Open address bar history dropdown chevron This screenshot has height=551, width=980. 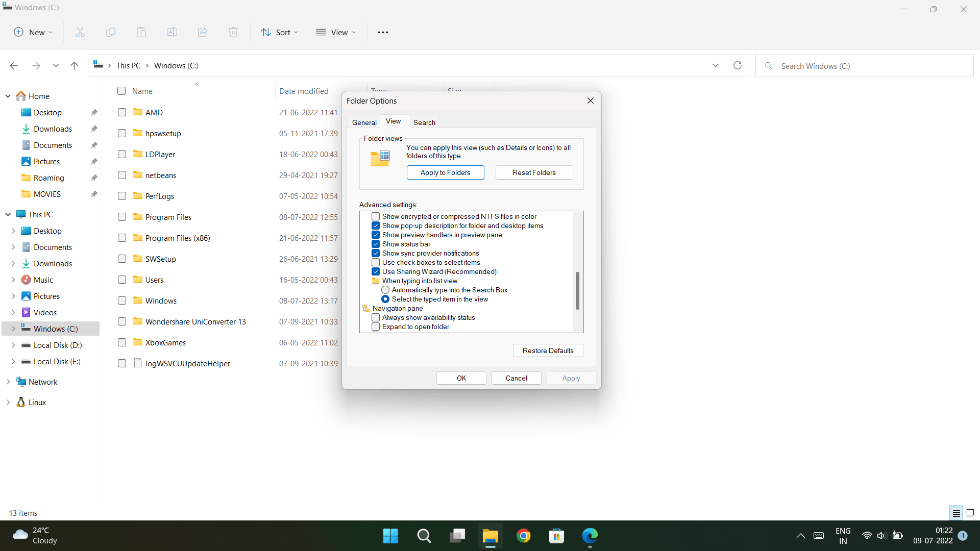[716, 65]
